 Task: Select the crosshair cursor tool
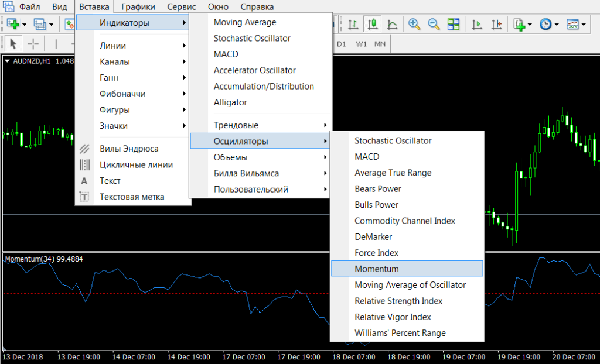(x=33, y=44)
